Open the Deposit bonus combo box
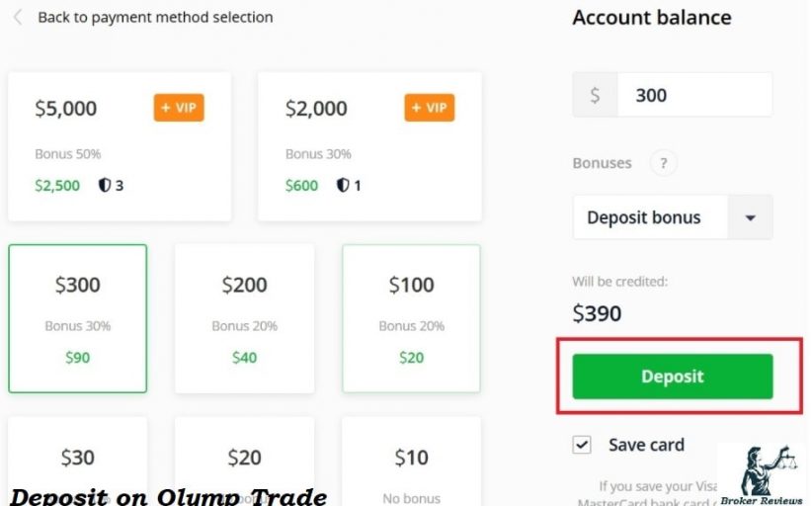812x506 pixels. coord(672,217)
